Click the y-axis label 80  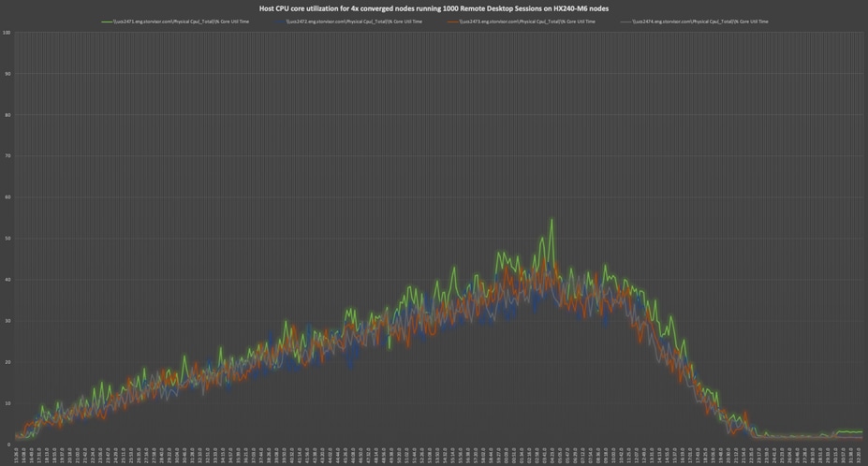[7, 115]
